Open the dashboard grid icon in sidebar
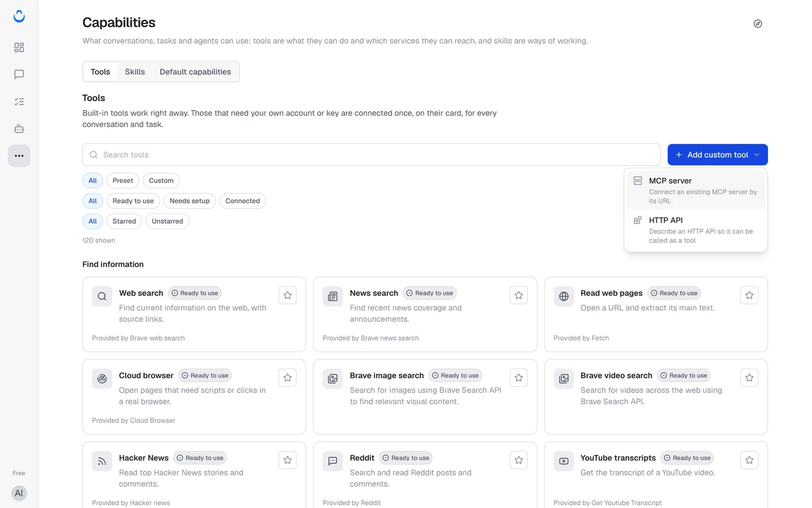The image size is (812, 508). pos(19,47)
